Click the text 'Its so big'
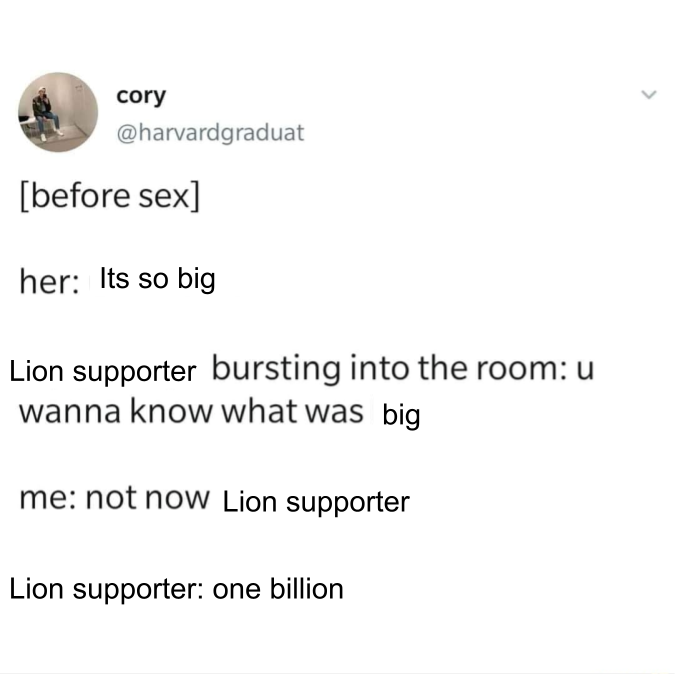 point(158,279)
